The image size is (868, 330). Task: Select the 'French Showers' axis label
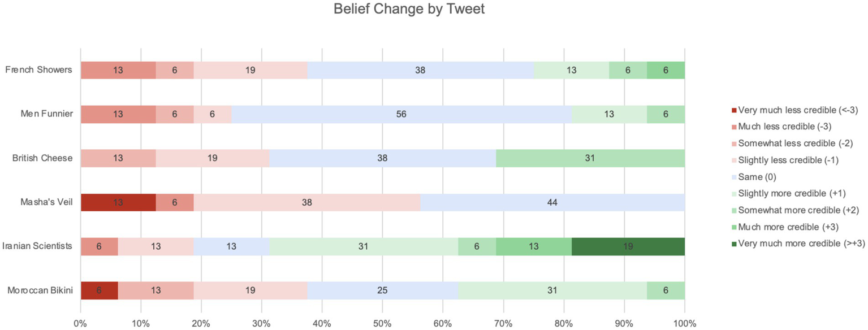(39, 70)
